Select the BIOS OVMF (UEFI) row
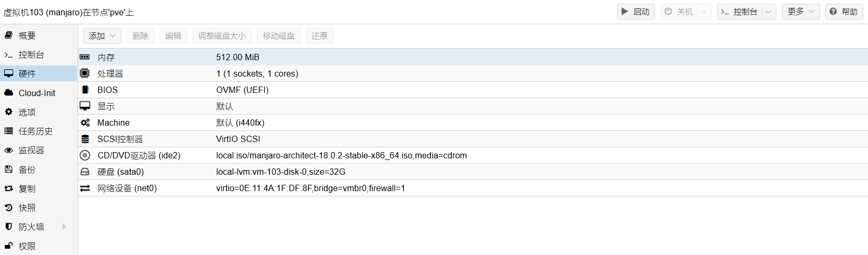The height and width of the screenshot is (255, 868). [243, 90]
